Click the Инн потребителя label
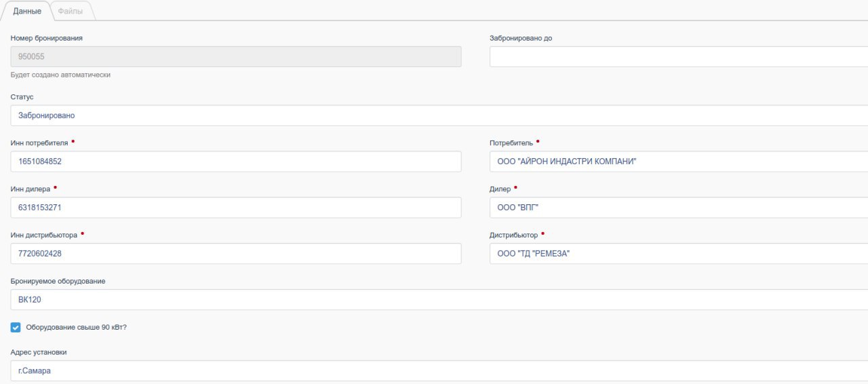 (x=39, y=143)
